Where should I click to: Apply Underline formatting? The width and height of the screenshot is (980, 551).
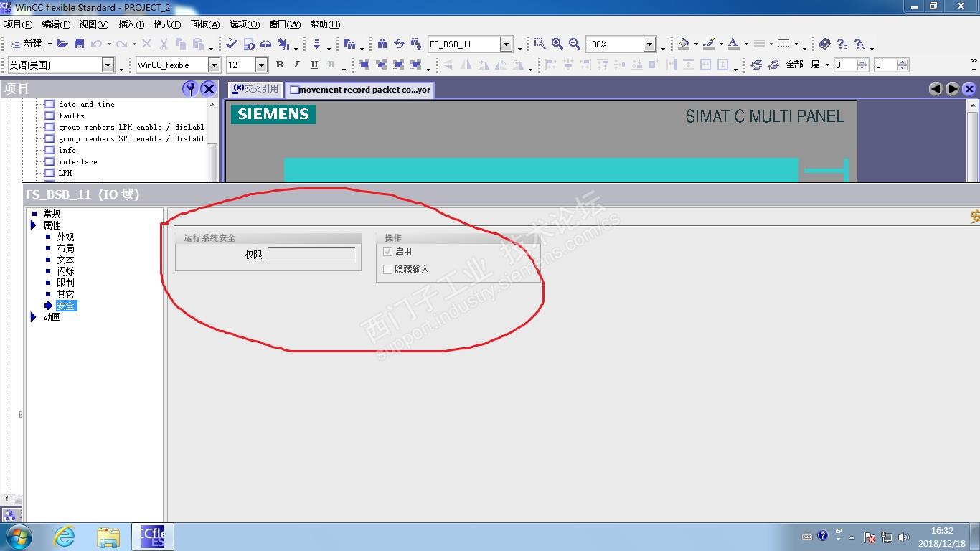tap(314, 65)
